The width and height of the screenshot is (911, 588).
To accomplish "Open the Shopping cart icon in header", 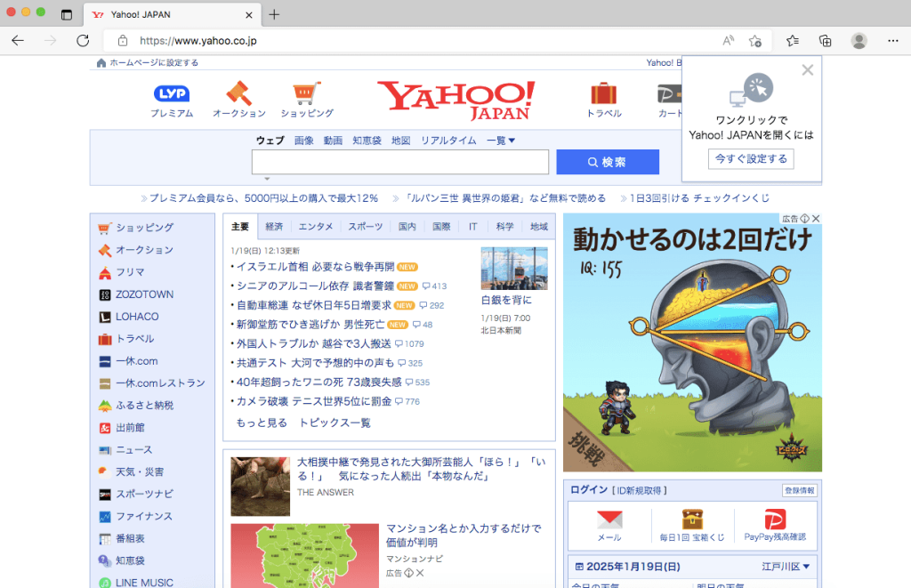I will 306,93.
